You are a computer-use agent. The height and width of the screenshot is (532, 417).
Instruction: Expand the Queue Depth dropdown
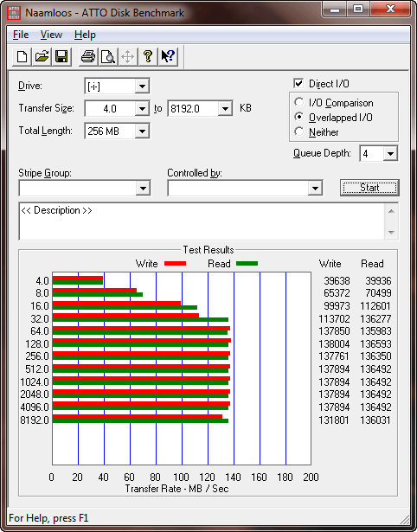[x=390, y=154]
